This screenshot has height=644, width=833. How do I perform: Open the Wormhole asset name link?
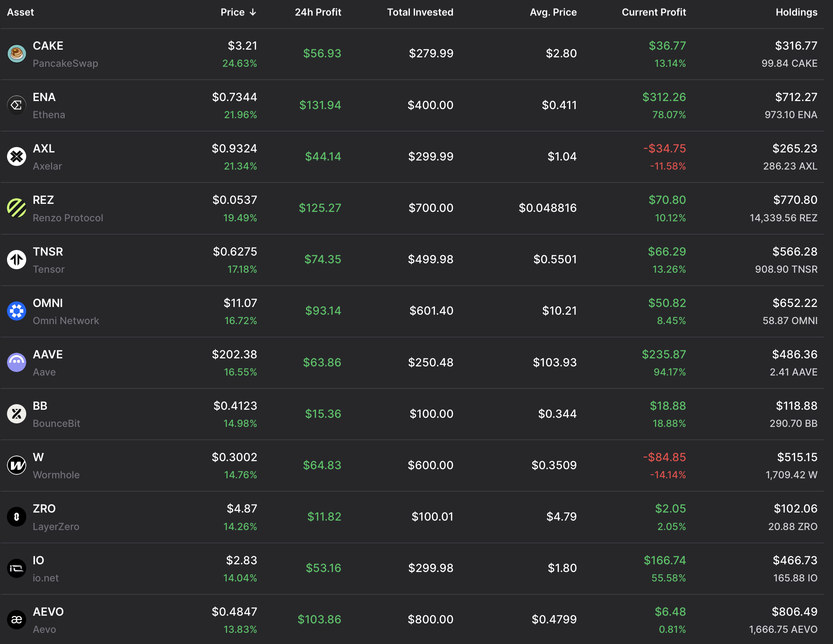(x=56, y=475)
